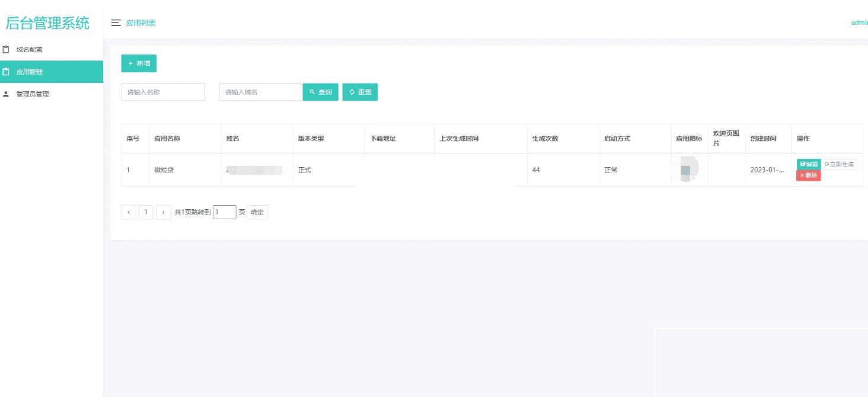The image size is (868, 397).
Task: Select 管理员管理 in the sidebar menu
Action: coord(34,94)
